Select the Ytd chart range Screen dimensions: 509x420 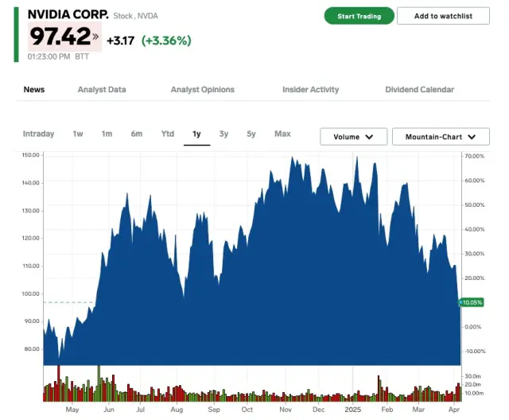point(168,134)
